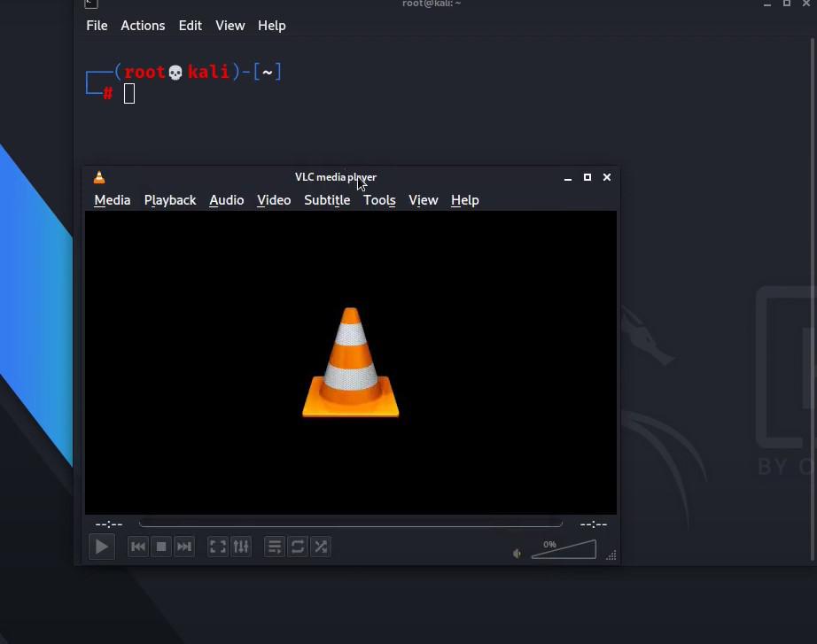Open the VLC Subtitle menu

(x=327, y=200)
